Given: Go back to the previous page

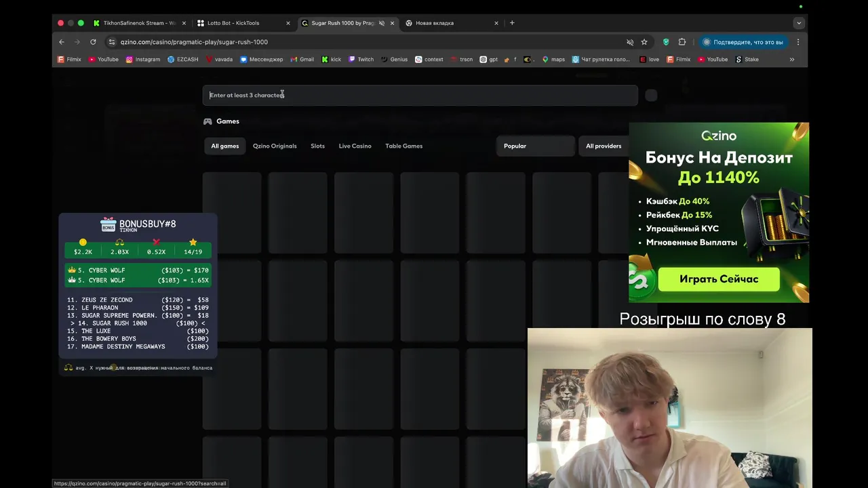Looking at the screenshot, I should point(62,42).
